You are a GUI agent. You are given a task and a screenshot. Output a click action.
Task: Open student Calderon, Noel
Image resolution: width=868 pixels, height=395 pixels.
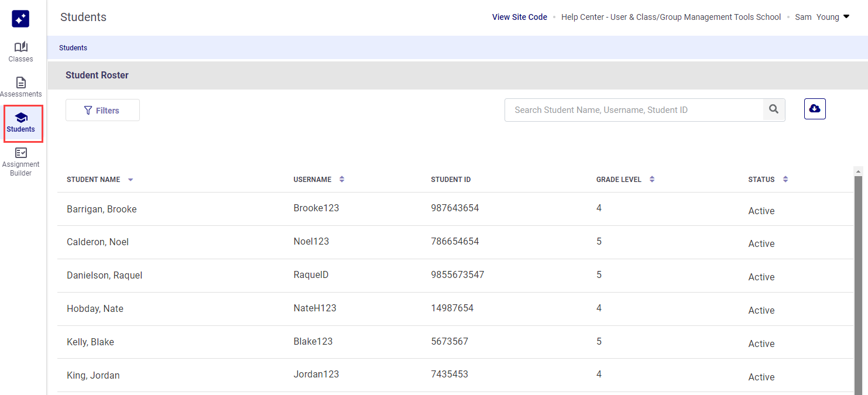[x=98, y=242]
